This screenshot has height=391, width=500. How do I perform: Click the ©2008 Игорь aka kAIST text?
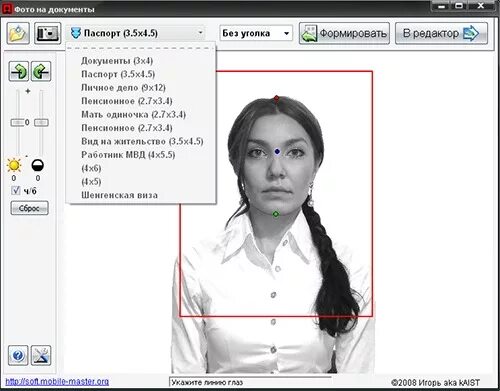(435, 382)
